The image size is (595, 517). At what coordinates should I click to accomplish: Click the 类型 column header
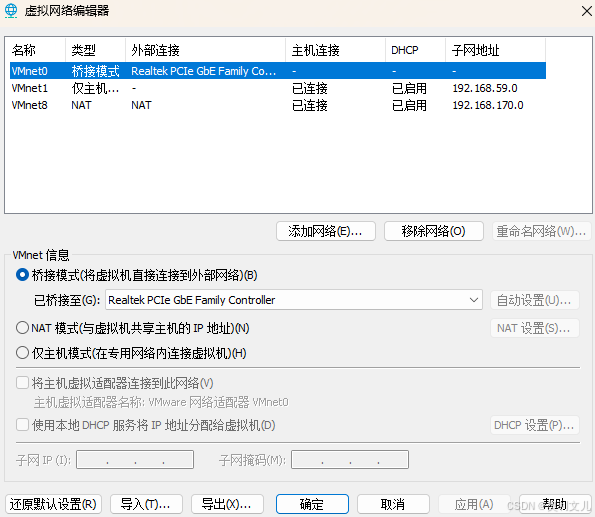pyautogui.click(x=96, y=50)
